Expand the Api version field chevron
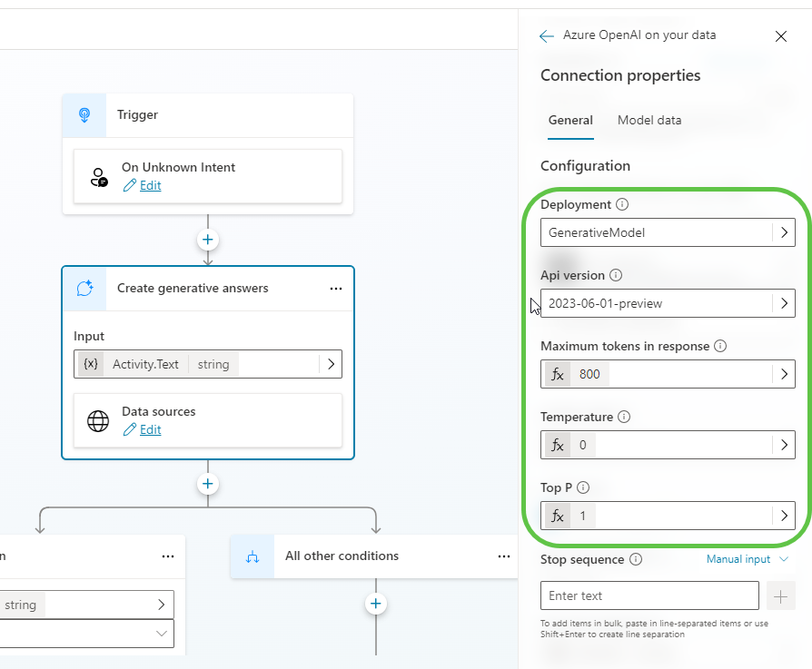Image resolution: width=812 pixels, height=669 pixels. [784, 303]
